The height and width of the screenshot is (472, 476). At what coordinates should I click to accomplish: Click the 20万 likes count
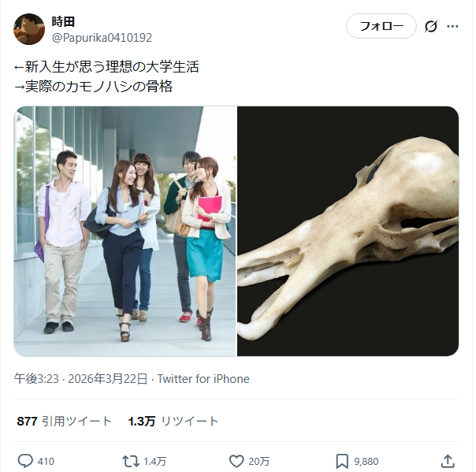coord(258,462)
